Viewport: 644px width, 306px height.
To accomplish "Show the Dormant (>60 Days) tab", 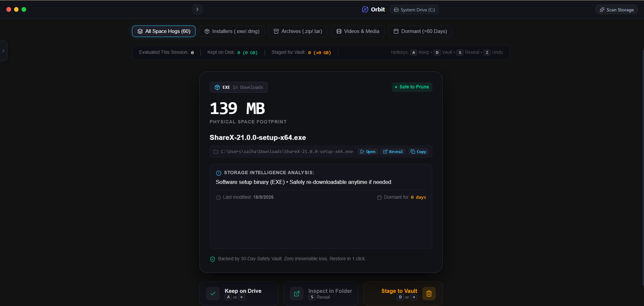I will pyautogui.click(x=420, y=31).
